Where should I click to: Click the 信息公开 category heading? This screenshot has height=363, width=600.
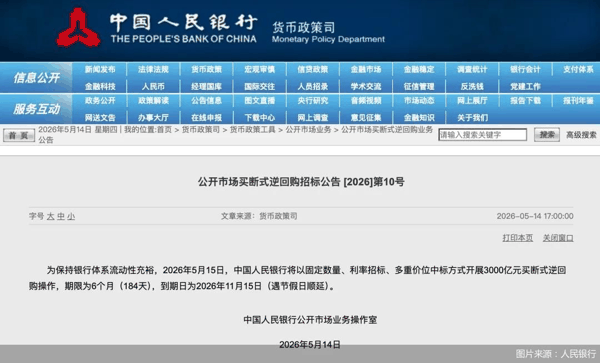(x=36, y=78)
